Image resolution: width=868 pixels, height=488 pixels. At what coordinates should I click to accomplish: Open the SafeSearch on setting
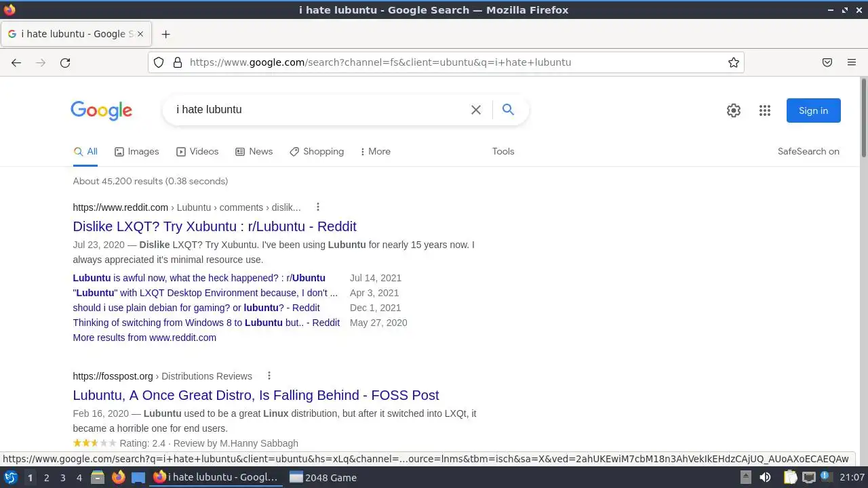(808, 152)
